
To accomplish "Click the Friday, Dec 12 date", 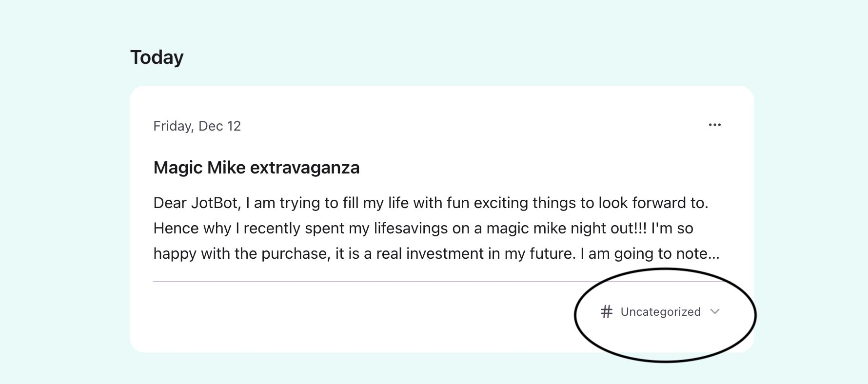I will tap(197, 126).
